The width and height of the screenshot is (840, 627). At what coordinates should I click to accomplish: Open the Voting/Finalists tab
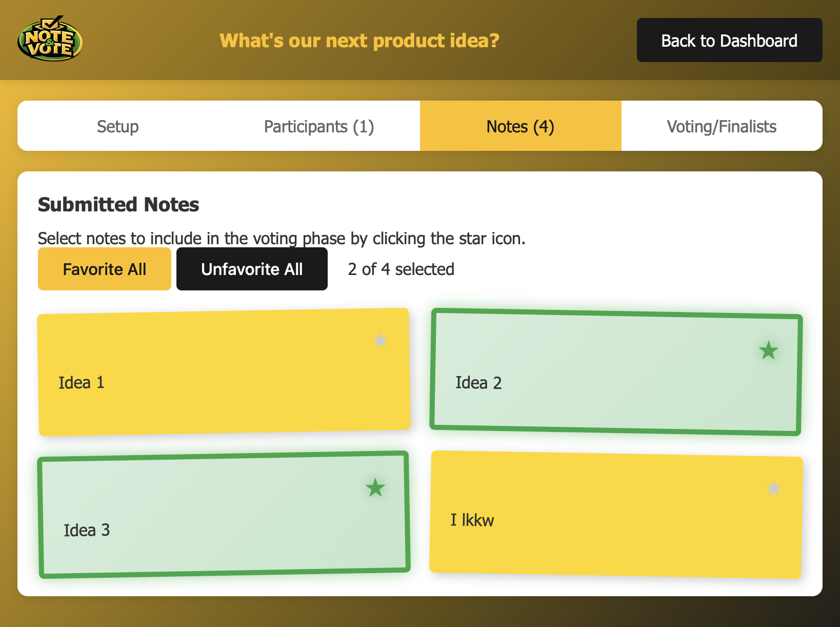(x=721, y=126)
